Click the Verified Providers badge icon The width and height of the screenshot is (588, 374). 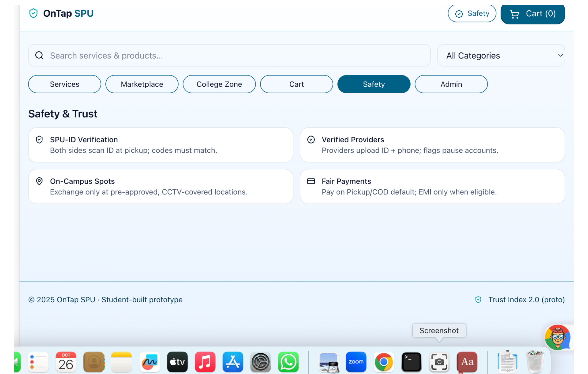coord(311,140)
